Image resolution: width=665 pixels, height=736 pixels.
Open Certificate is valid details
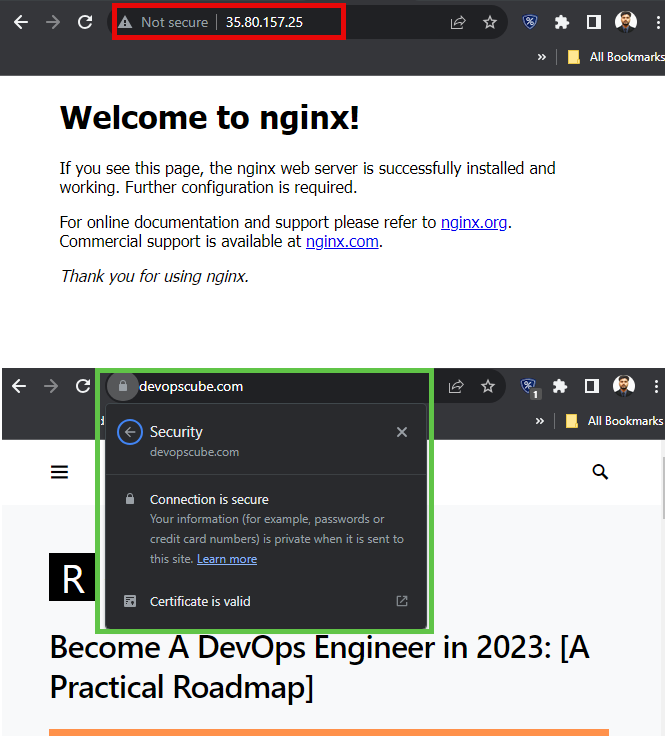[266, 601]
